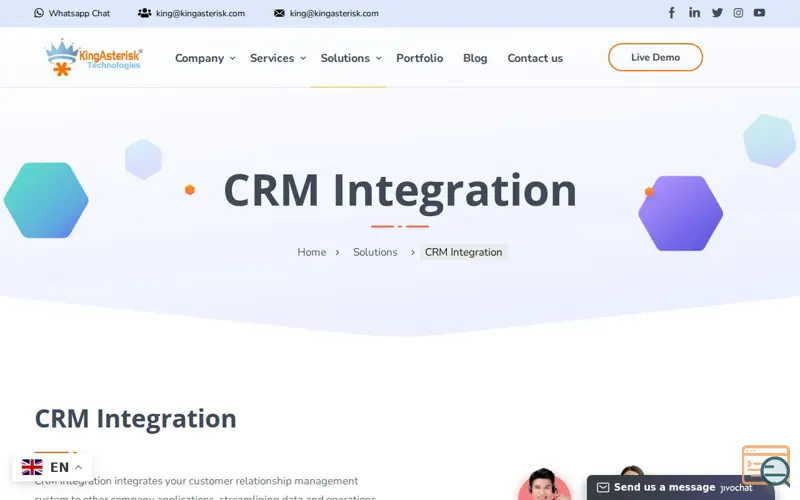Go to Home in the breadcrumb

click(x=312, y=252)
